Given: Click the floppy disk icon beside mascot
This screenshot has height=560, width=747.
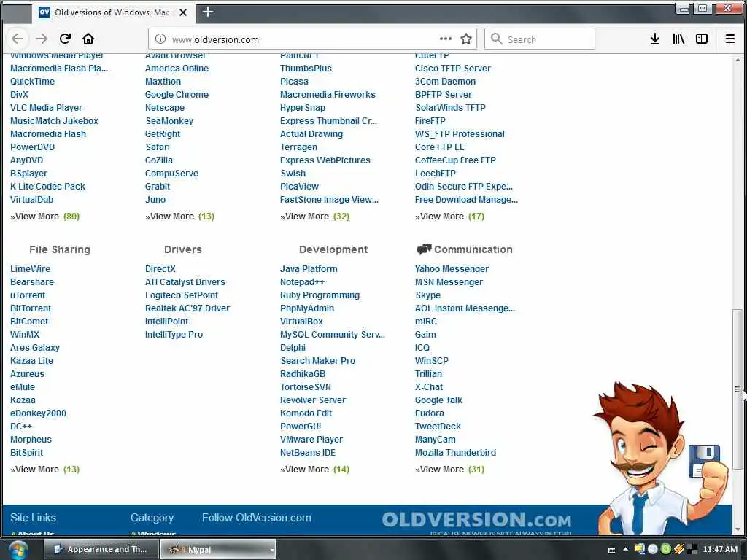Looking at the screenshot, I should pyautogui.click(x=704, y=461).
